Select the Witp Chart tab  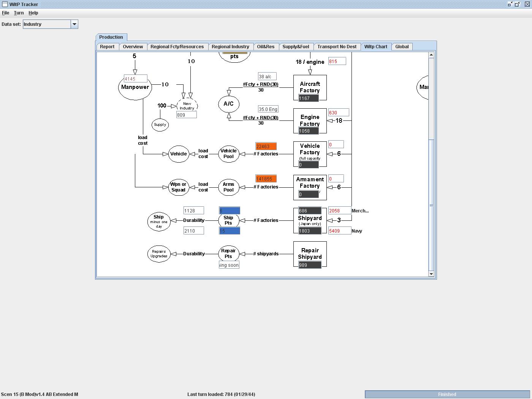[x=376, y=47]
